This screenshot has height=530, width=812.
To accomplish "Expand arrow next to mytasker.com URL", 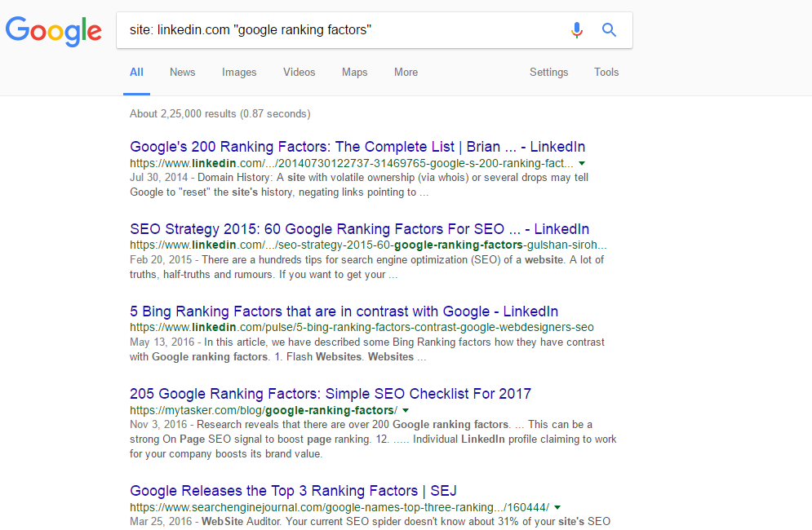I will 406,410.
